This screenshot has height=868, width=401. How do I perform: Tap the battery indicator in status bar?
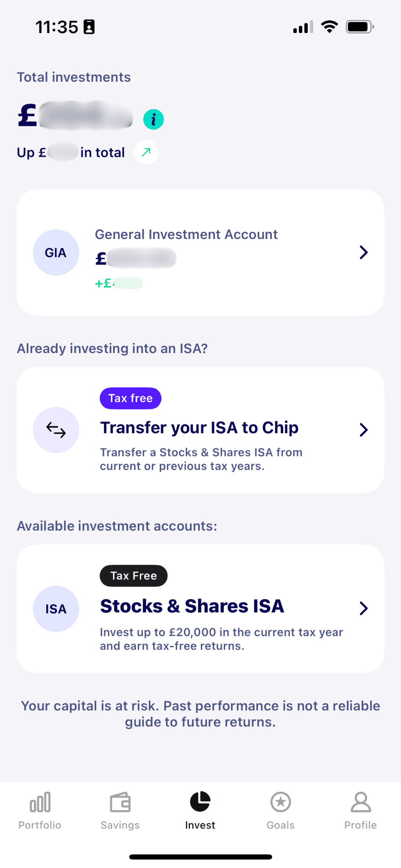coord(359,27)
